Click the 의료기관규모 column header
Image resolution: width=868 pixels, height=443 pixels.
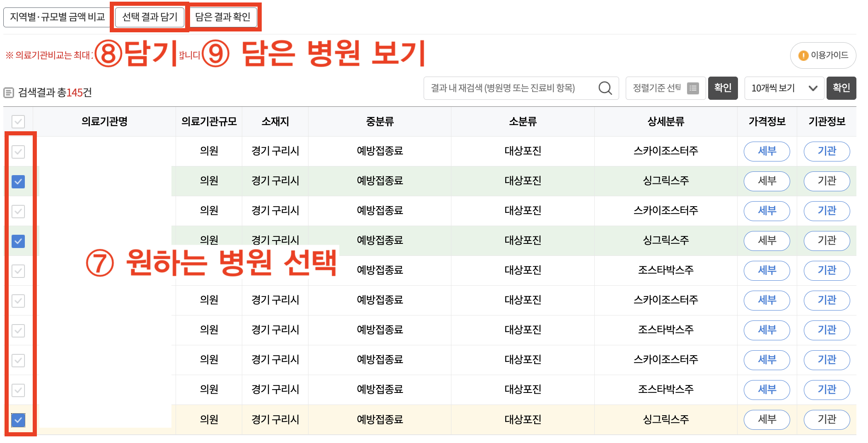pos(209,122)
